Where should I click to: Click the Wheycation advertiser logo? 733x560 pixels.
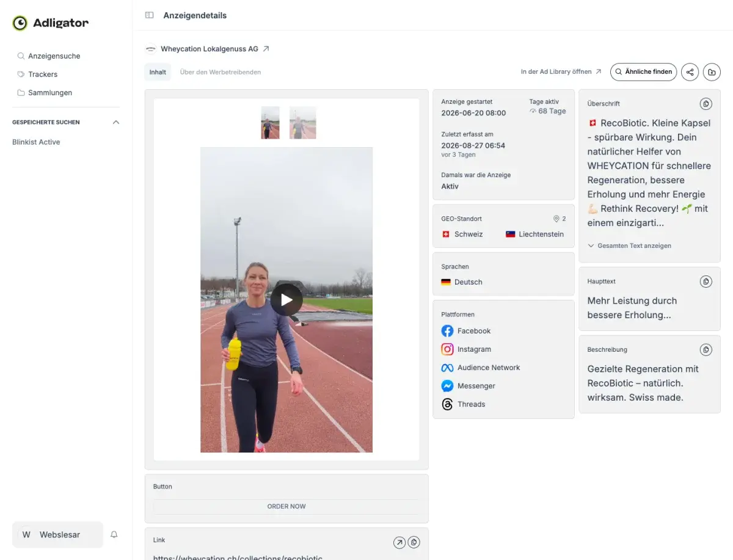(x=150, y=49)
